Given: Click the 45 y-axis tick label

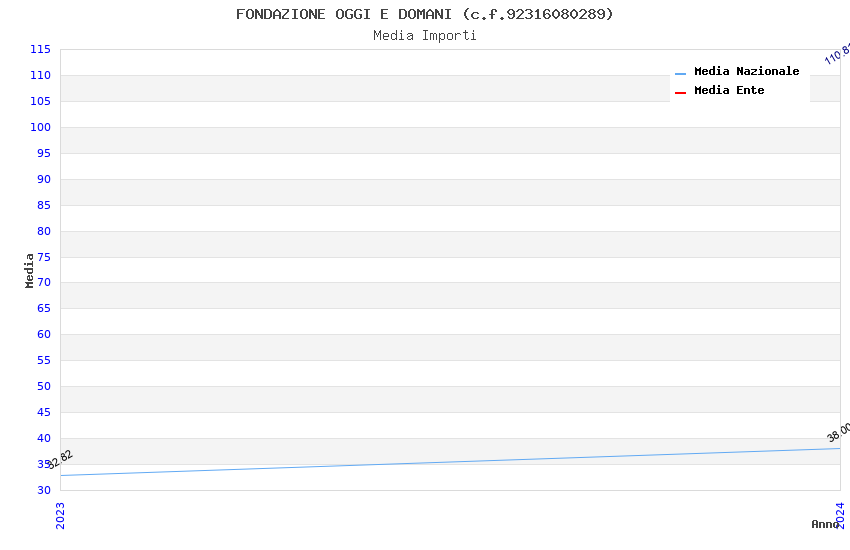Looking at the screenshot, I should 44,412.
